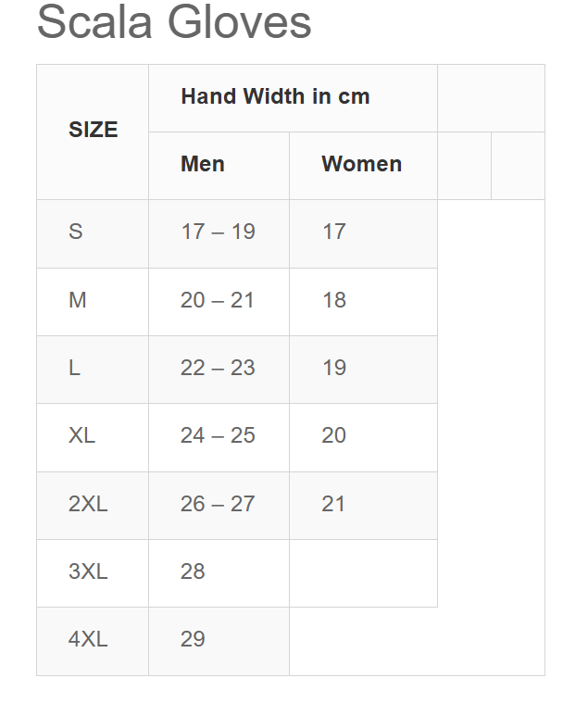Click the 3XL size cell

coord(88,571)
